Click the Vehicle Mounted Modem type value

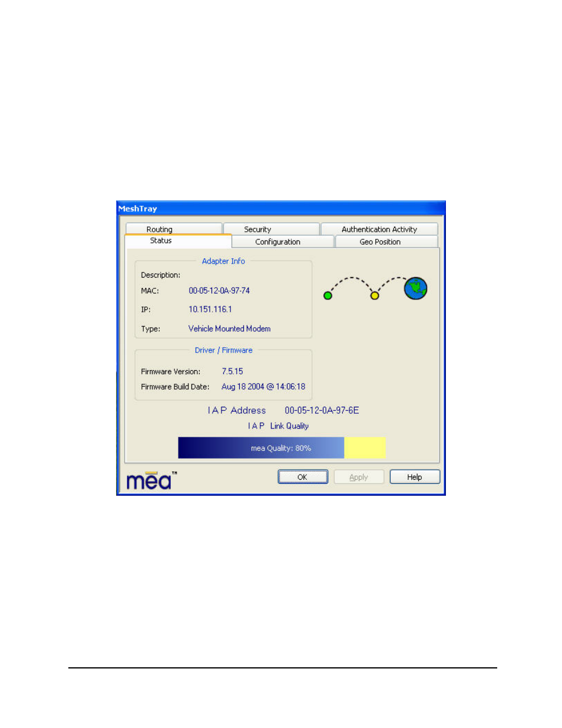[x=230, y=329]
